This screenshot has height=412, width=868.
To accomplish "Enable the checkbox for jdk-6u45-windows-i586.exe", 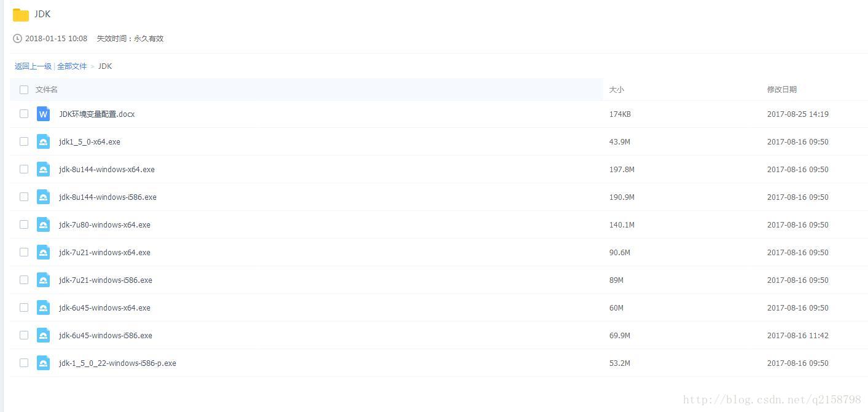I will [24, 335].
